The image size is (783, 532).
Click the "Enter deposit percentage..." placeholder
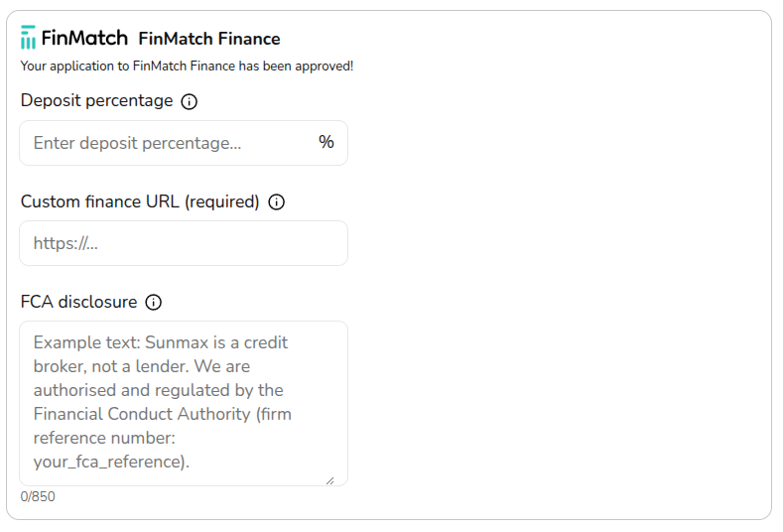(x=137, y=143)
